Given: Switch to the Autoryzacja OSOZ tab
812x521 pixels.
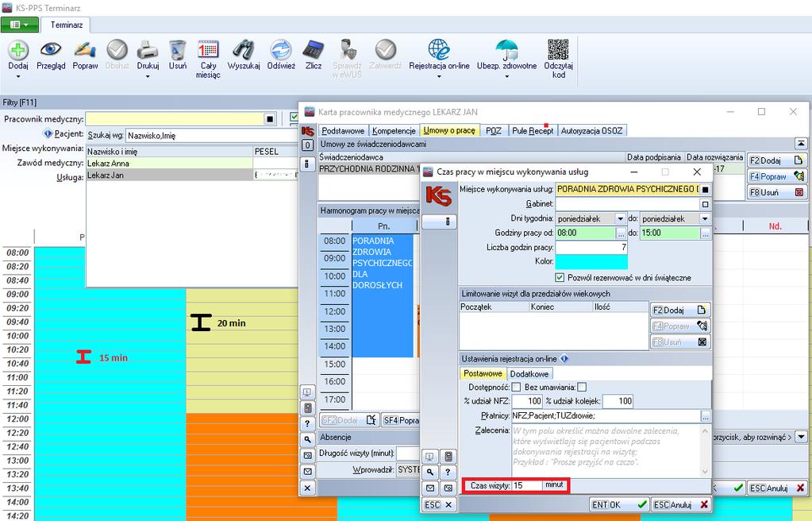Looking at the screenshot, I should (x=592, y=130).
